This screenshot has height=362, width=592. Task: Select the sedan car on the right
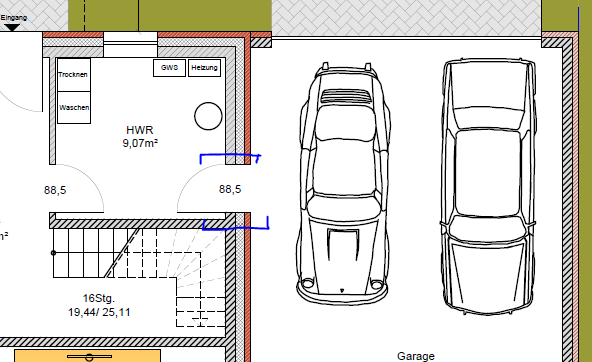(488, 186)
